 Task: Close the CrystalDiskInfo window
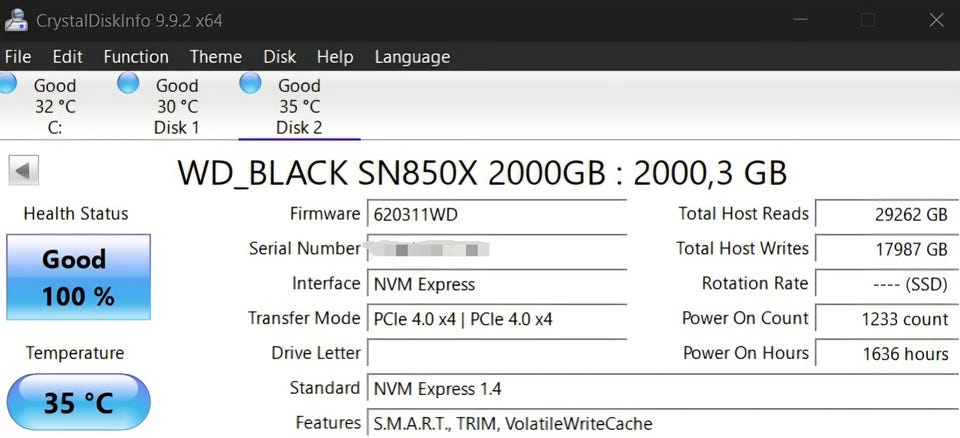point(936,20)
